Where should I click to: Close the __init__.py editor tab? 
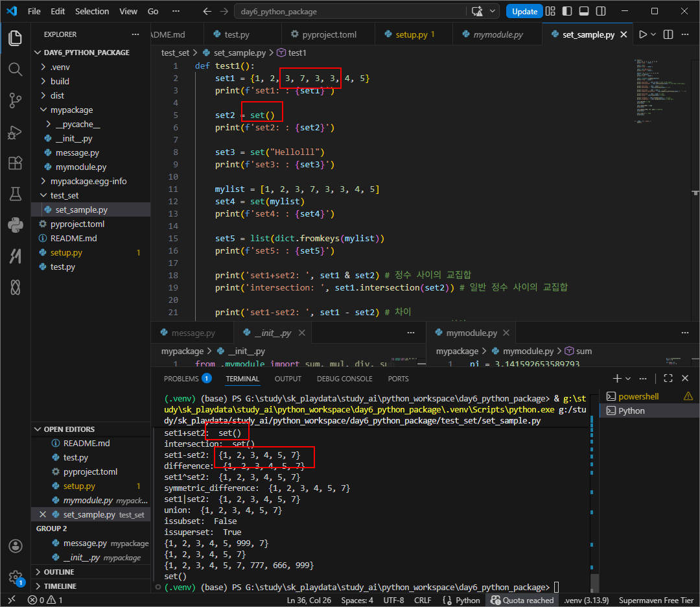[302, 333]
